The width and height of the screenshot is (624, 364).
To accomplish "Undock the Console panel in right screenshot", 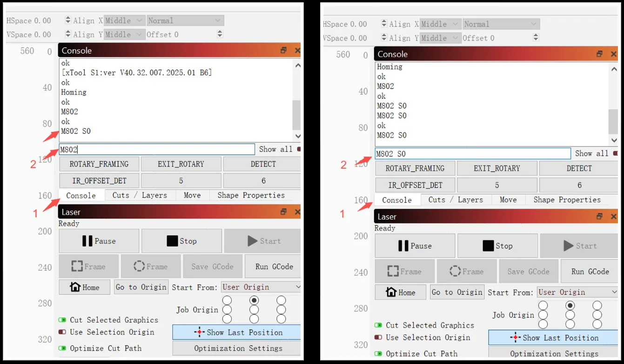I will point(599,54).
